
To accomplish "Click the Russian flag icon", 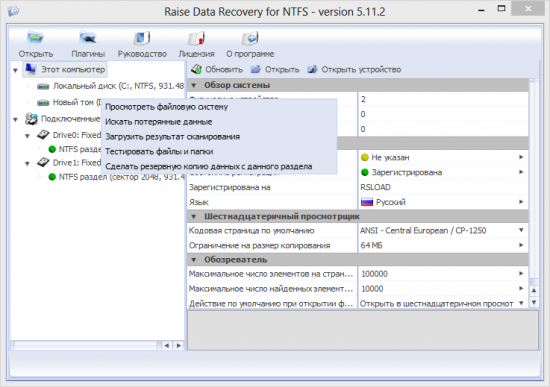I will (x=367, y=202).
